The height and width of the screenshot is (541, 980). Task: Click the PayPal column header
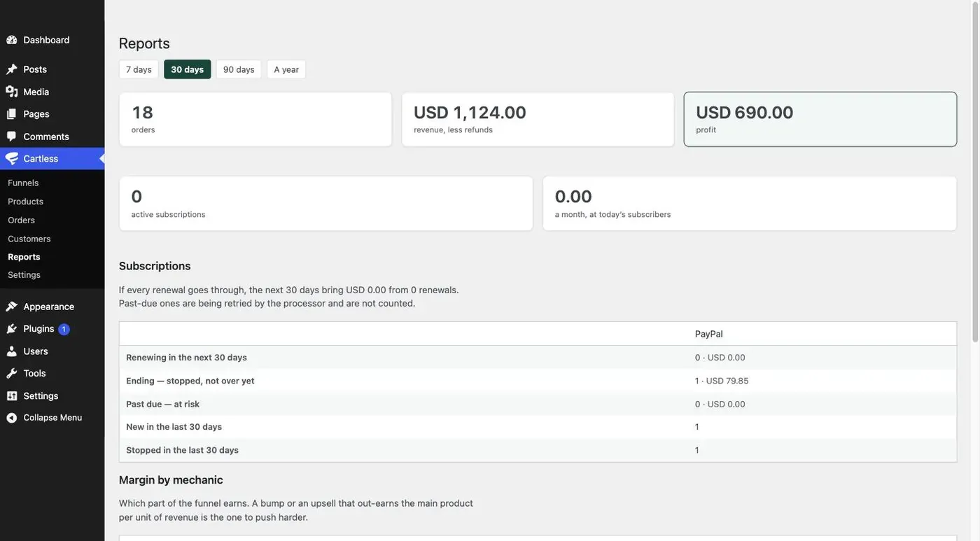point(709,334)
